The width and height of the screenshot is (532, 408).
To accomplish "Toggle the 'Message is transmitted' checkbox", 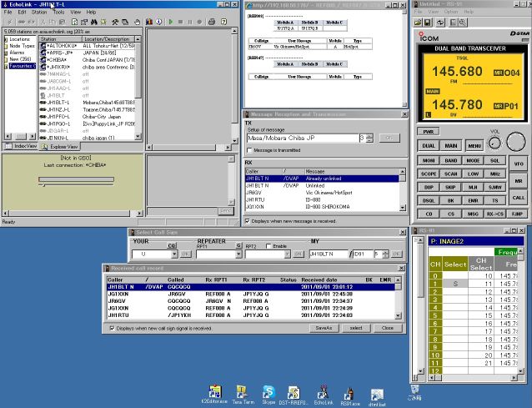I will (x=248, y=149).
